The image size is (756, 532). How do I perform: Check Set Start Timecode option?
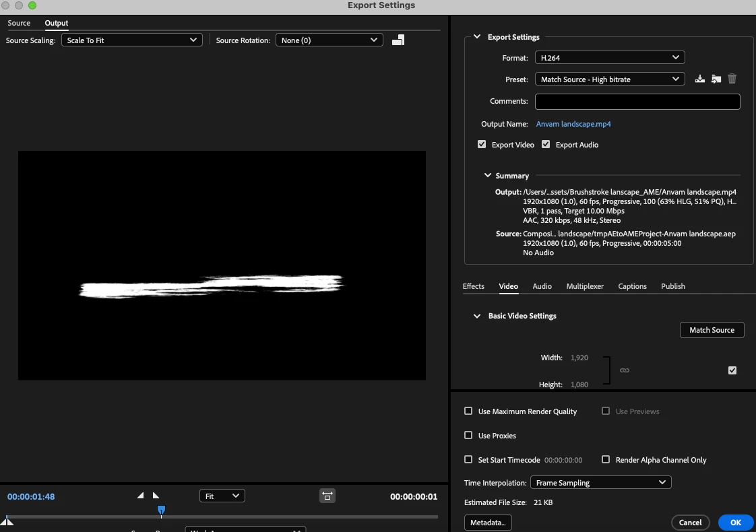(468, 460)
